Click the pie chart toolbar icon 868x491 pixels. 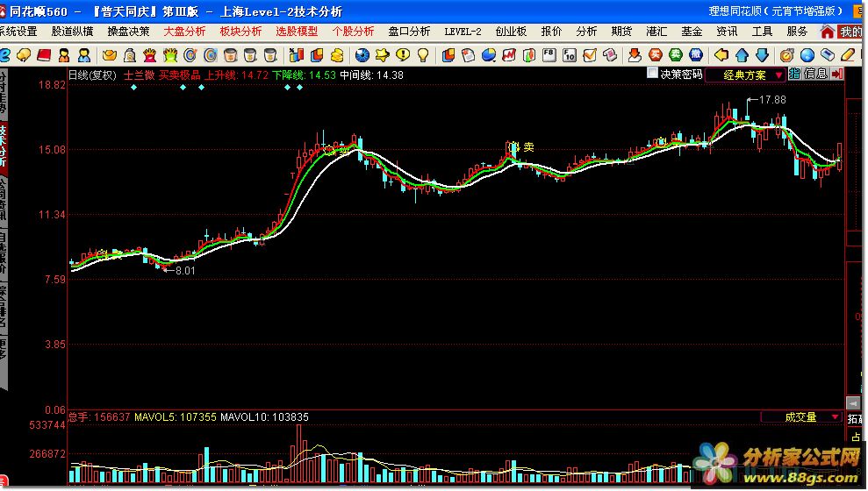pyautogui.click(x=488, y=54)
